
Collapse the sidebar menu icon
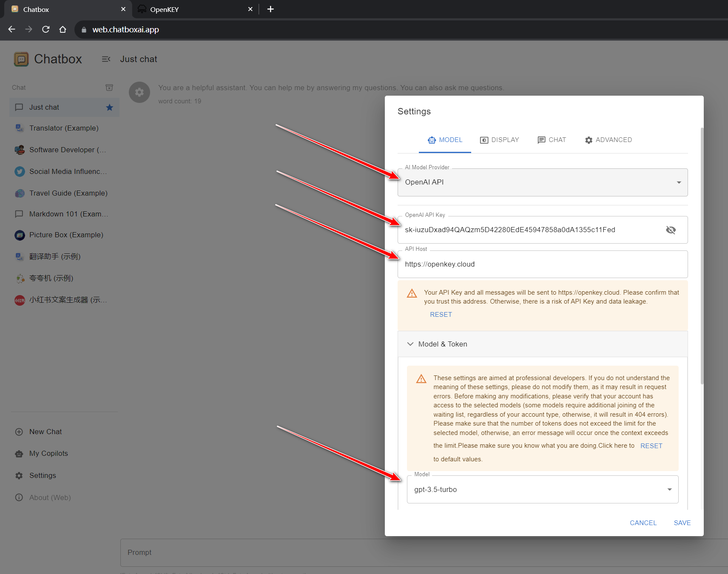click(106, 59)
